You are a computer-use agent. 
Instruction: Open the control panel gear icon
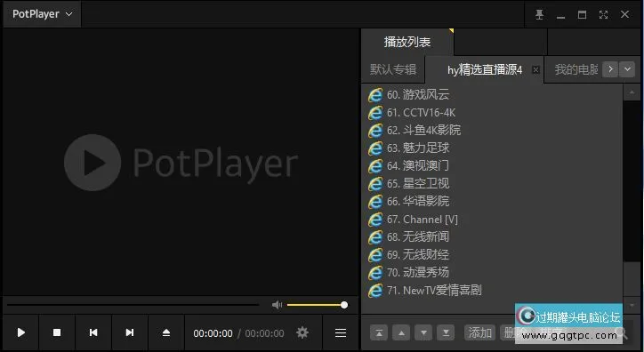point(302,332)
